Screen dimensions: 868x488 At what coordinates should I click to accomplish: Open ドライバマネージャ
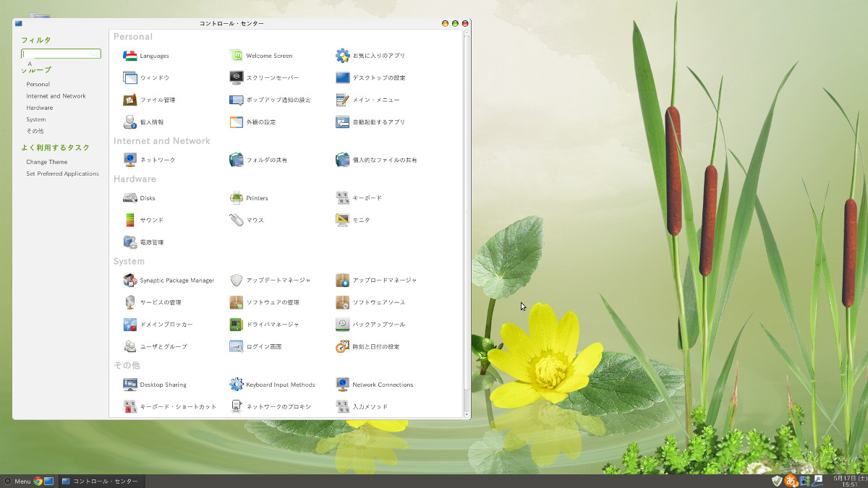264,325
